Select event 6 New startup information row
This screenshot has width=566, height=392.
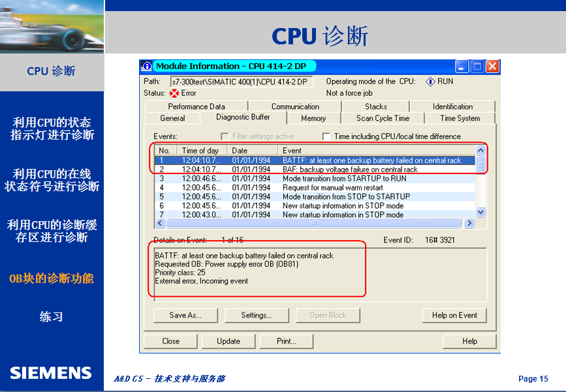tap(315, 205)
